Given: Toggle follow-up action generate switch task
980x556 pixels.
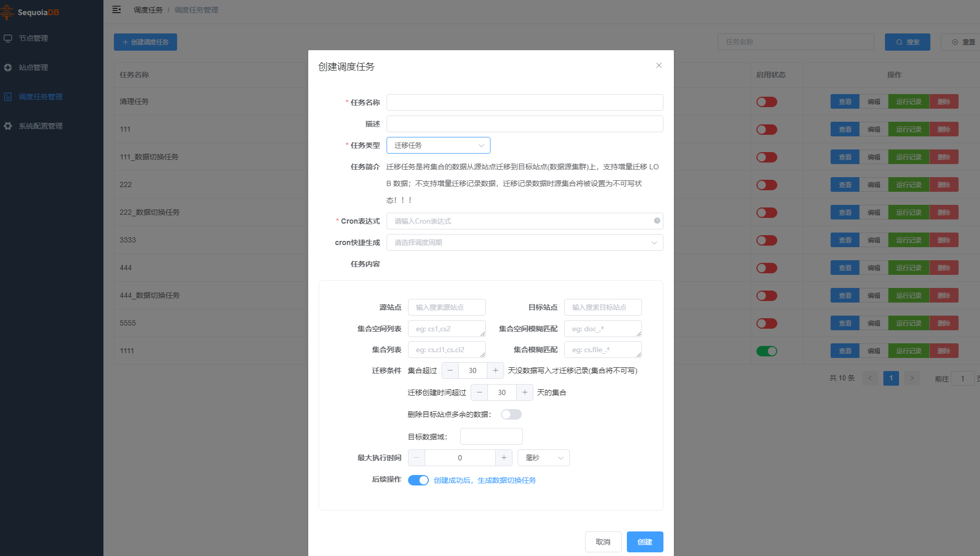Looking at the screenshot, I should click(418, 480).
